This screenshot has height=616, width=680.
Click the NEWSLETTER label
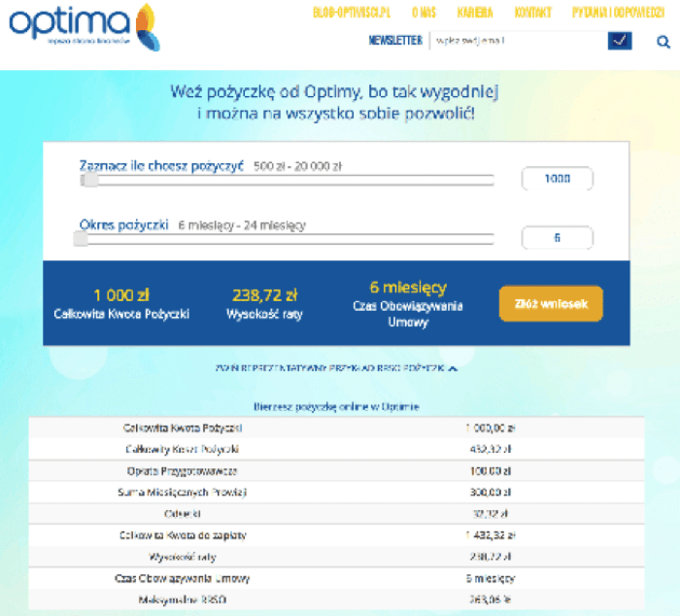[x=395, y=41]
